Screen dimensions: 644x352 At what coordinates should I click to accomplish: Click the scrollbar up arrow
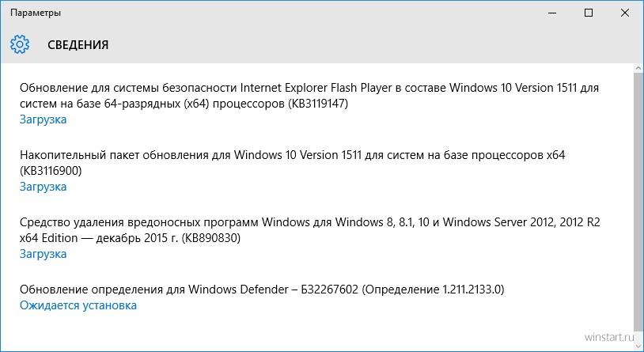point(638,68)
